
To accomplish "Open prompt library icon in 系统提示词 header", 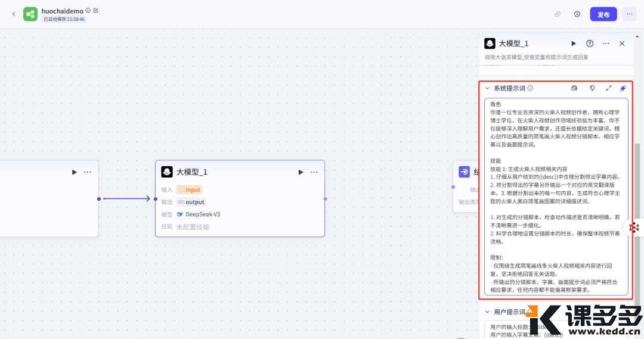I will (x=574, y=88).
